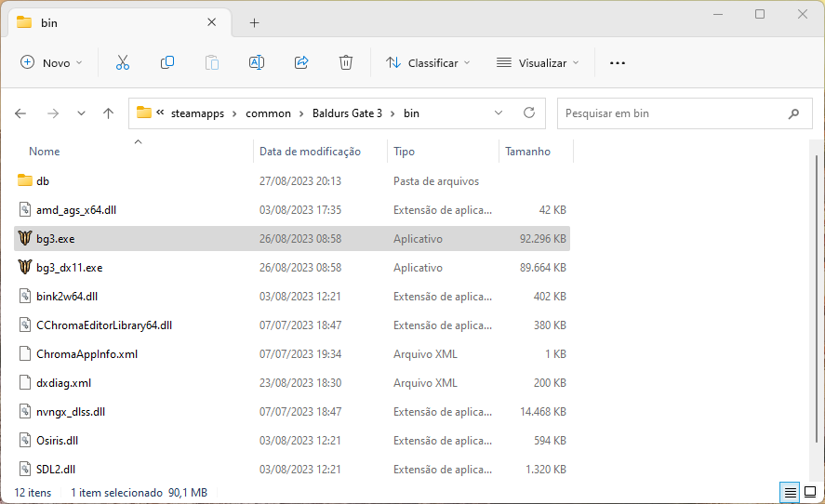Viewport: 825px width, 504px height.
Task: Click the bg3_dx11.exe application icon
Action: click(25, 267)
